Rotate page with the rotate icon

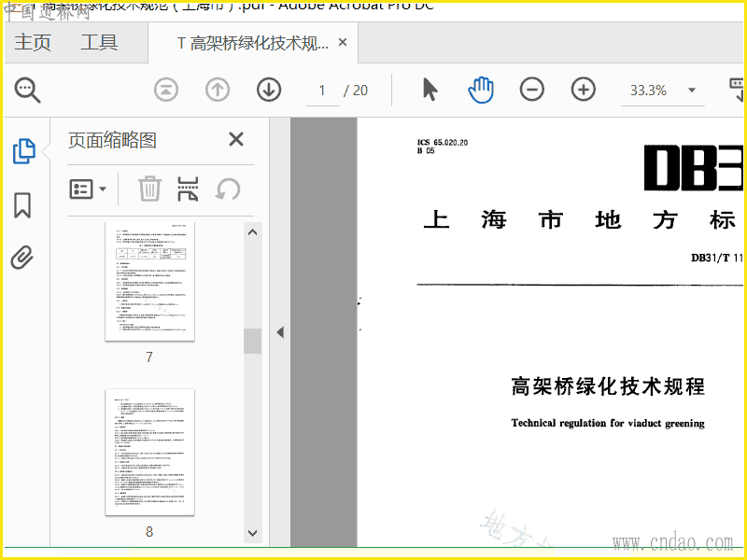228,189
